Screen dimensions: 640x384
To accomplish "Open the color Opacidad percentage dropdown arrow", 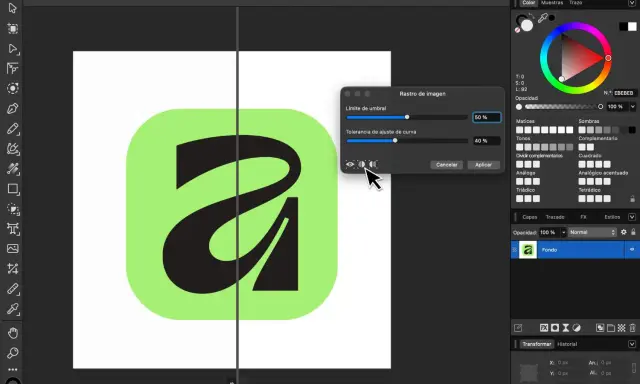I will click(633, 107).
